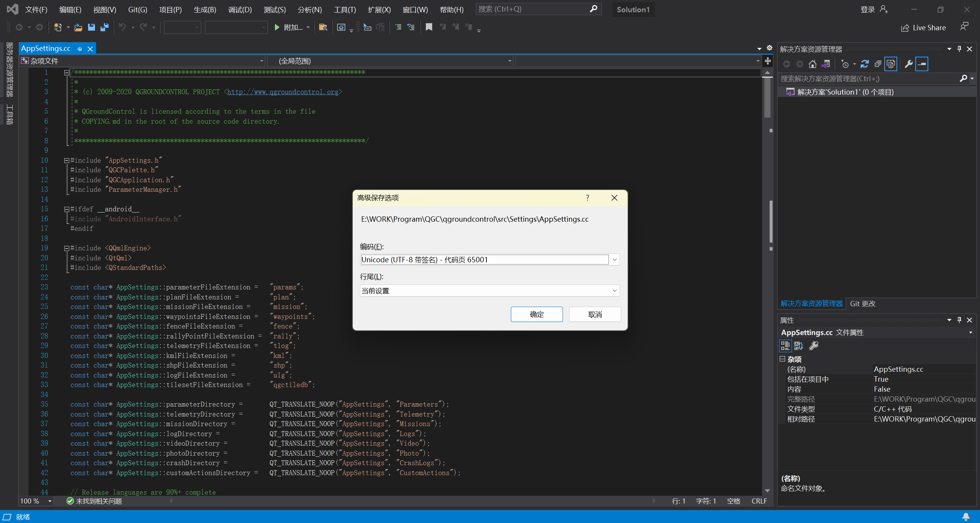The image size is (980, 523).
Task: Click the editor settings gear icon
Action: pyautogui.click(x=769, y=48)
